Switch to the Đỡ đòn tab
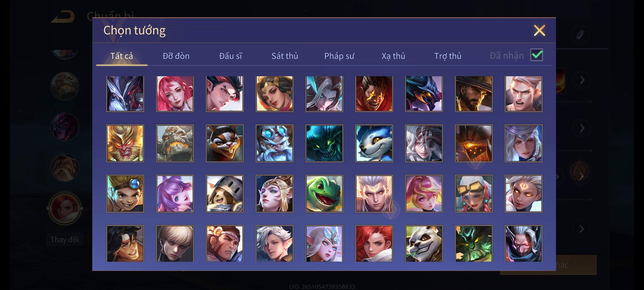The image size is (644, 290). coord(176,56)
